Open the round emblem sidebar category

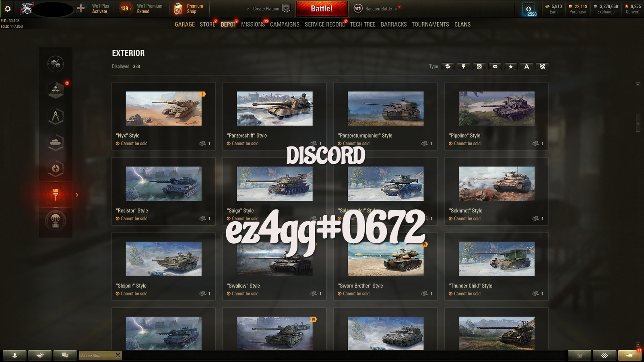pos(56,169)
